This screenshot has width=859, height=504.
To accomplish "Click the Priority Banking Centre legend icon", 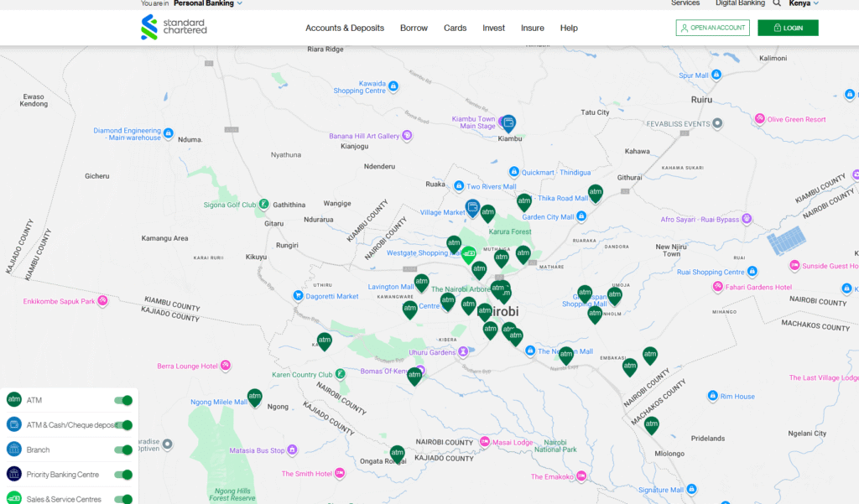I will pyautogui.click(x=13, y=474).
